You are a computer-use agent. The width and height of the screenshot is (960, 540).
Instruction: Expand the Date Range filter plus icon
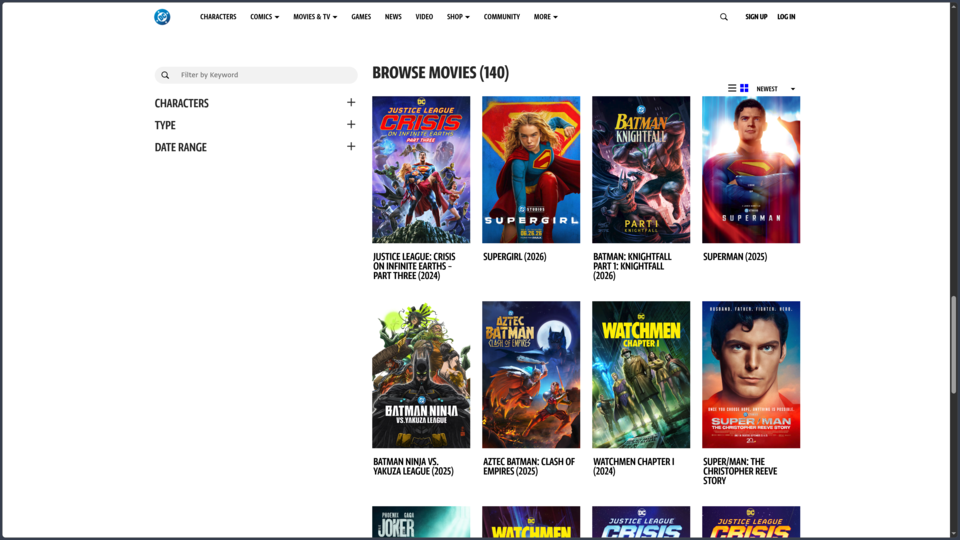click(351, 147)
